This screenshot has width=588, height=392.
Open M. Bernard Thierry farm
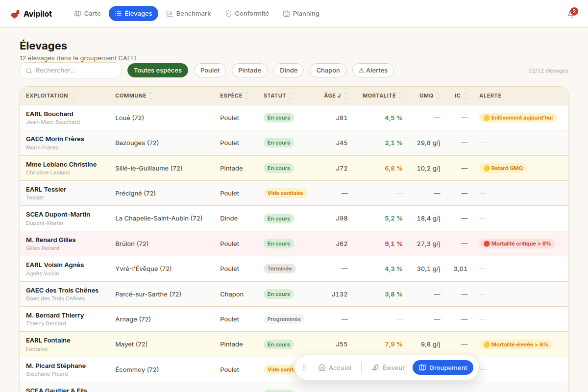(294, 319)
